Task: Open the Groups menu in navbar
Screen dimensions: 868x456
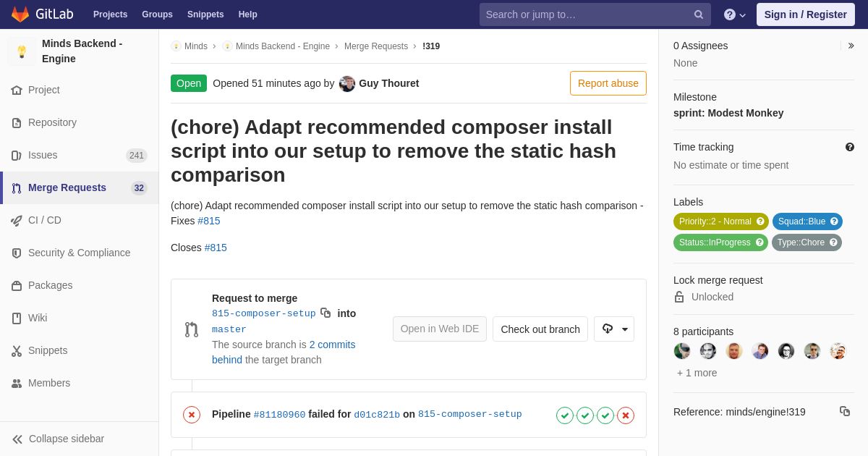Action: click(x=157, y=14)
